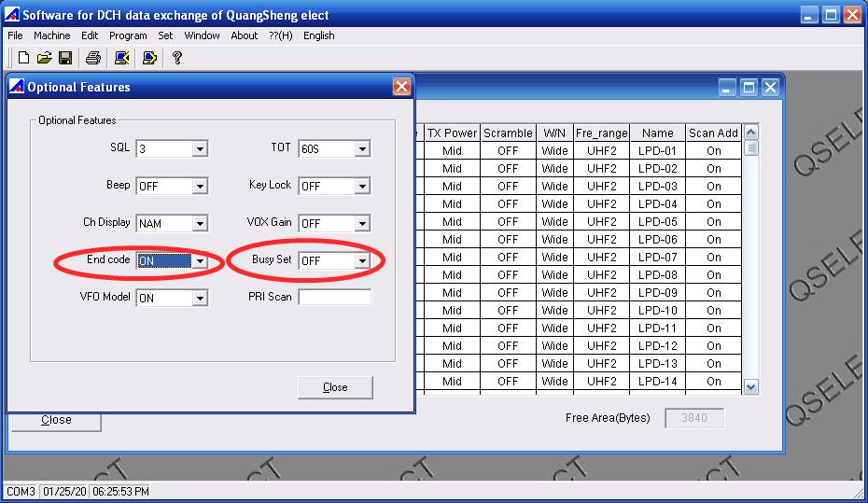Click the TX Power column header
868x503 pixels.
point(452,133)
